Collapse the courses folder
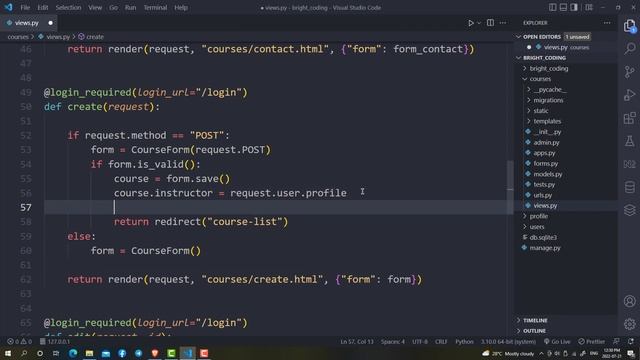 pyautogui.click(x=525, y=79)
